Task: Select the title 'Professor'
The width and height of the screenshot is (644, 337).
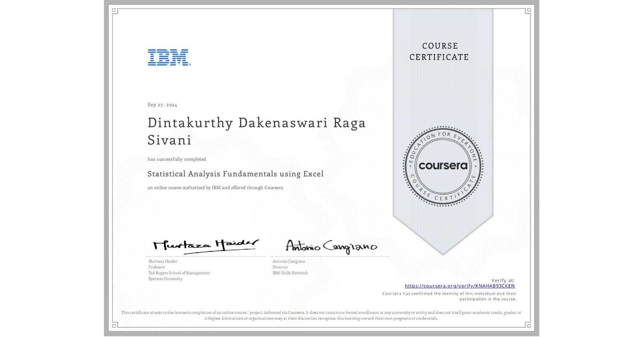Action: (x=157, y=267)
